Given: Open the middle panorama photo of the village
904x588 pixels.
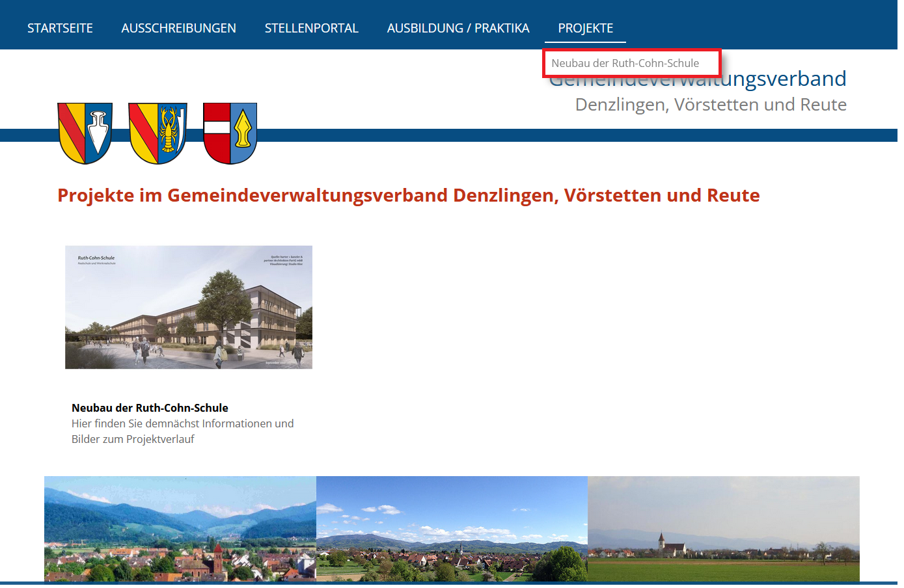Looking at the screenshot, I should tap(452, 528).
